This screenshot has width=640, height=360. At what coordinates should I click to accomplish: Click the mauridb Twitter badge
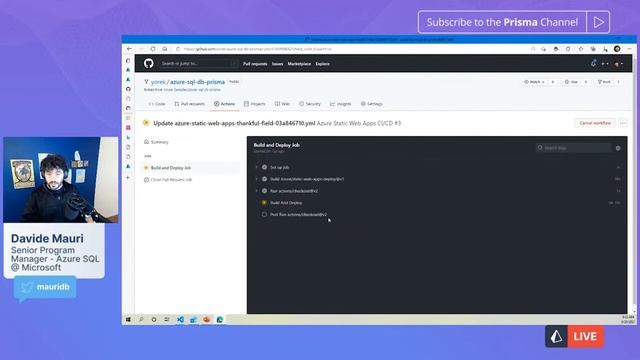click(x=45, y=287)
